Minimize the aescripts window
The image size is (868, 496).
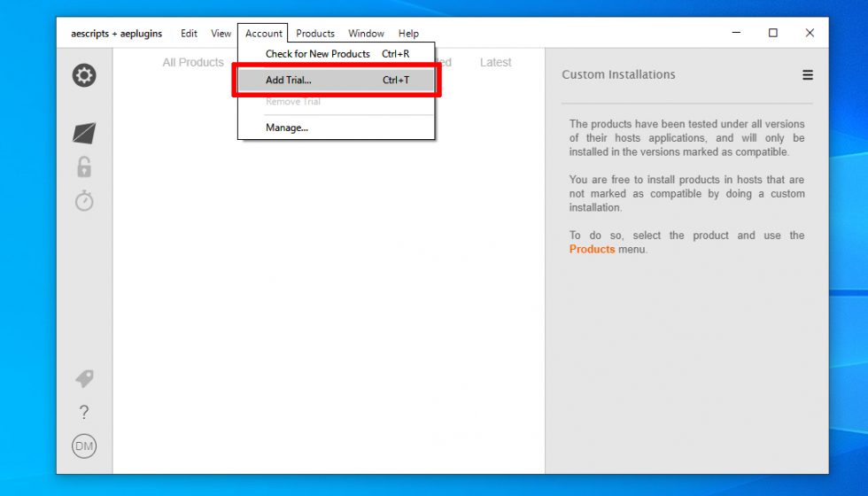(736, 33)
